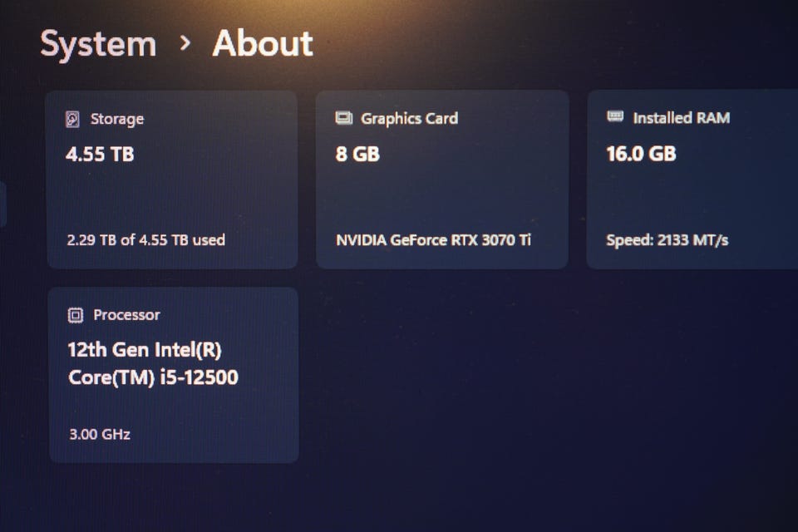Viewport: 798px width, 532px height.
Task: Click the Graphics Card label
Action: point(409,118)
